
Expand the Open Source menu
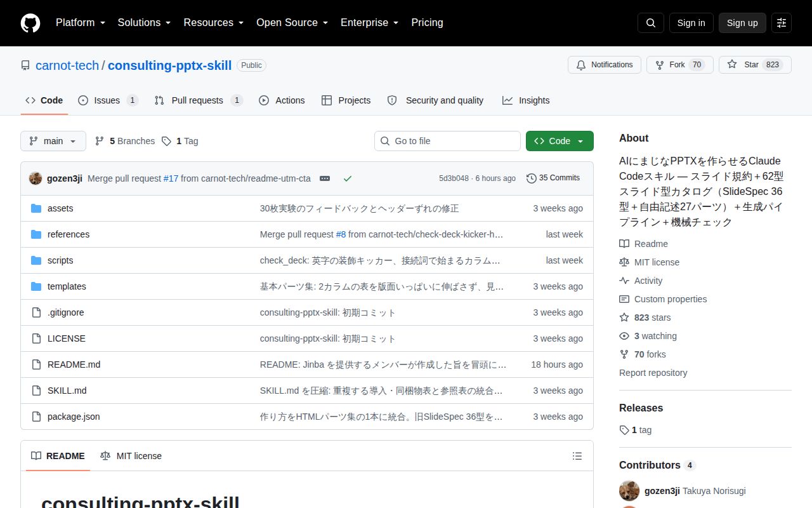[x=292, y=23]
